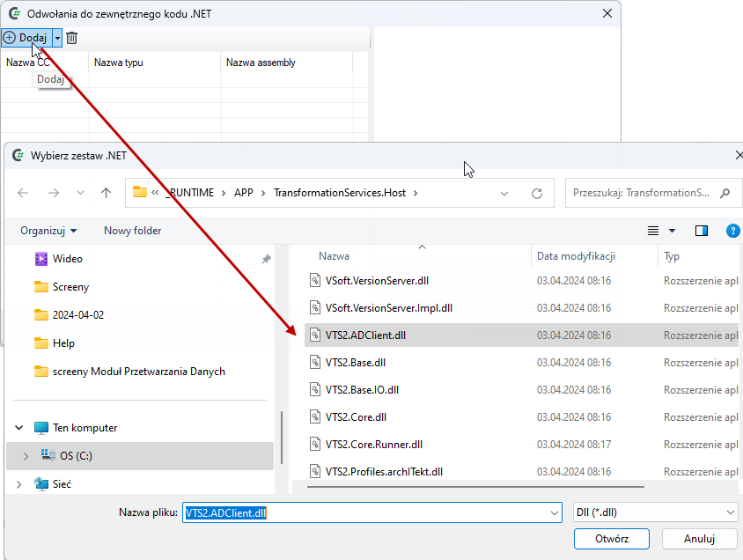Open help with the blue question icon
Image resolution: width=743 pixels, height=560 pixels.
(x=732, y=231)
